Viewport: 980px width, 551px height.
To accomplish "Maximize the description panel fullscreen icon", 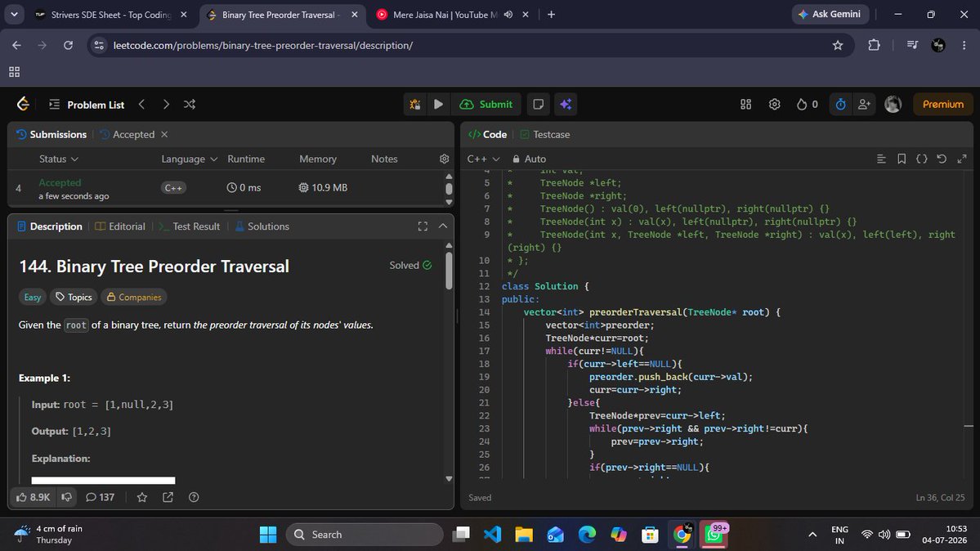I will click(423, 226).
